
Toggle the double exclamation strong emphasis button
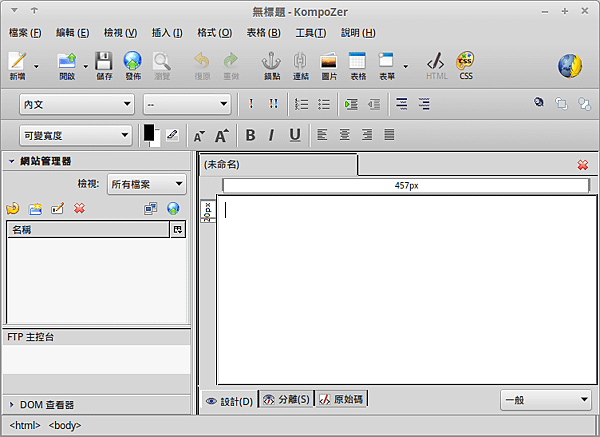point(273,104)
